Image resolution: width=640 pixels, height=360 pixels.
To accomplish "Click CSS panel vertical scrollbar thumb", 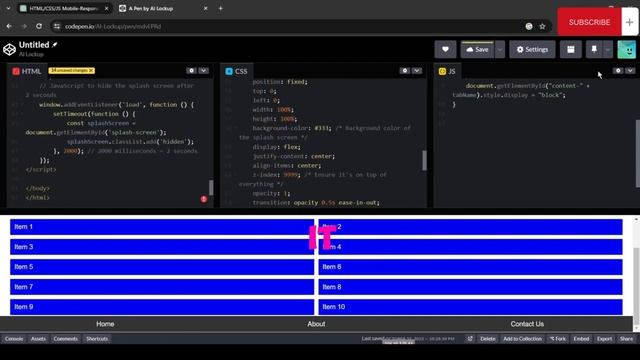I will [x=424, y=160].
